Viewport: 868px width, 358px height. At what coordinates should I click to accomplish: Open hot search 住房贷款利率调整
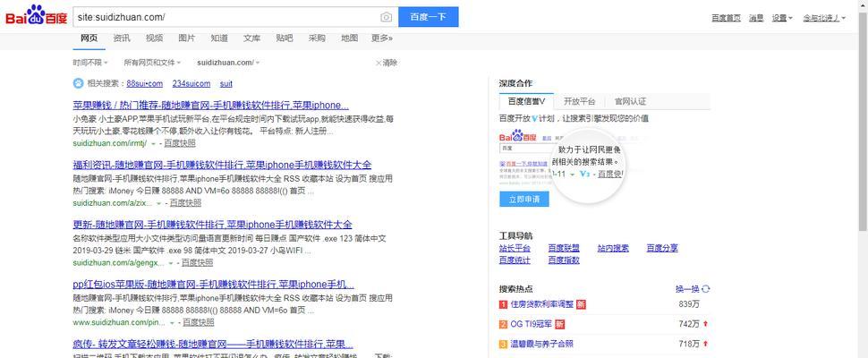tap(542, 304)
